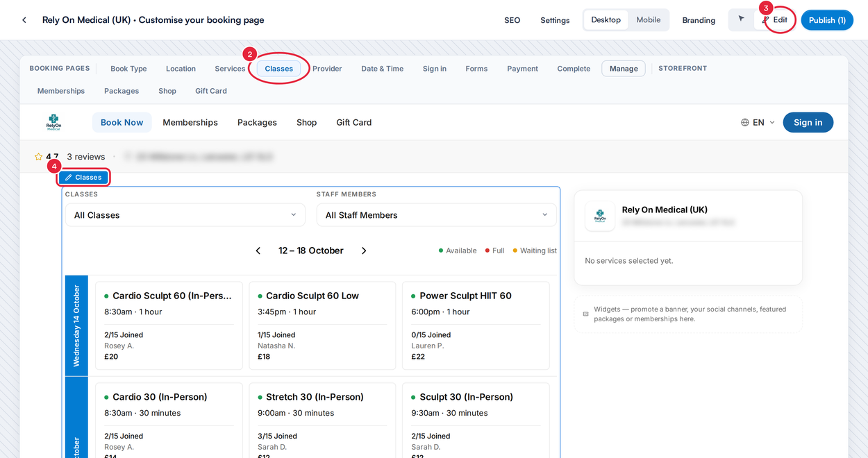Open Settings in the top bar

click(555, 20)
